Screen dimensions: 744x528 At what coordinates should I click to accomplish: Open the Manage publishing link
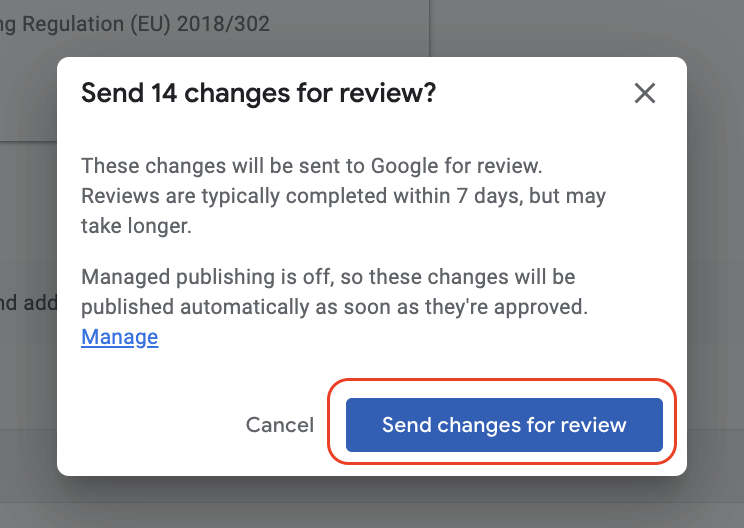[120, 337]
